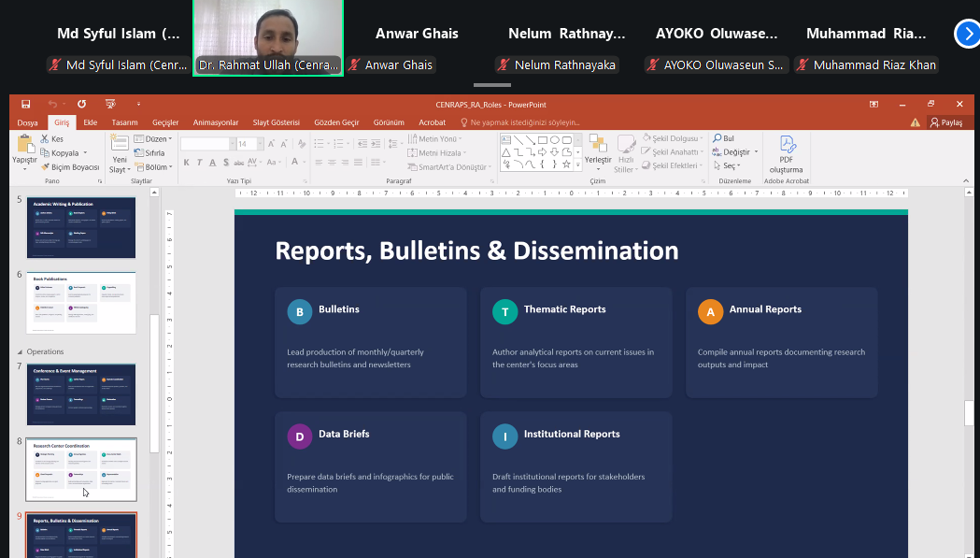This screenshot has width=980, height=558.
Task: Toggle underline formatting button
Action: click(212, 162)
